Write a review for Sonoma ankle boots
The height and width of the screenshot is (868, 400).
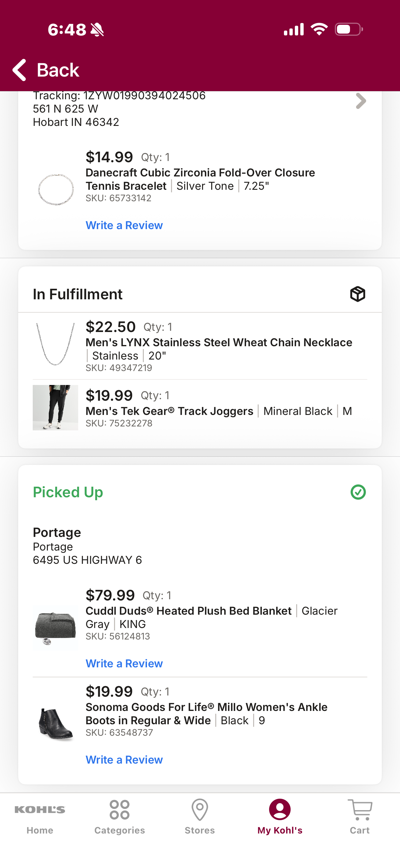click(x=124, y=760)
